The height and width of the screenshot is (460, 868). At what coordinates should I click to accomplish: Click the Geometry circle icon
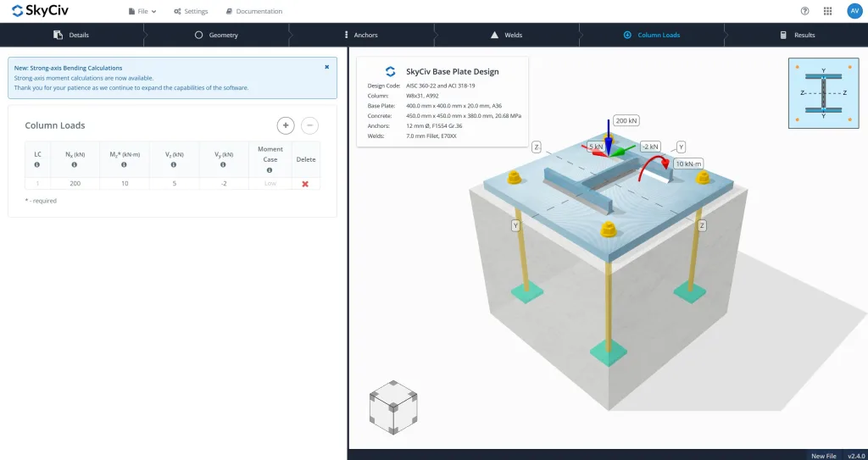coord(198,35)
